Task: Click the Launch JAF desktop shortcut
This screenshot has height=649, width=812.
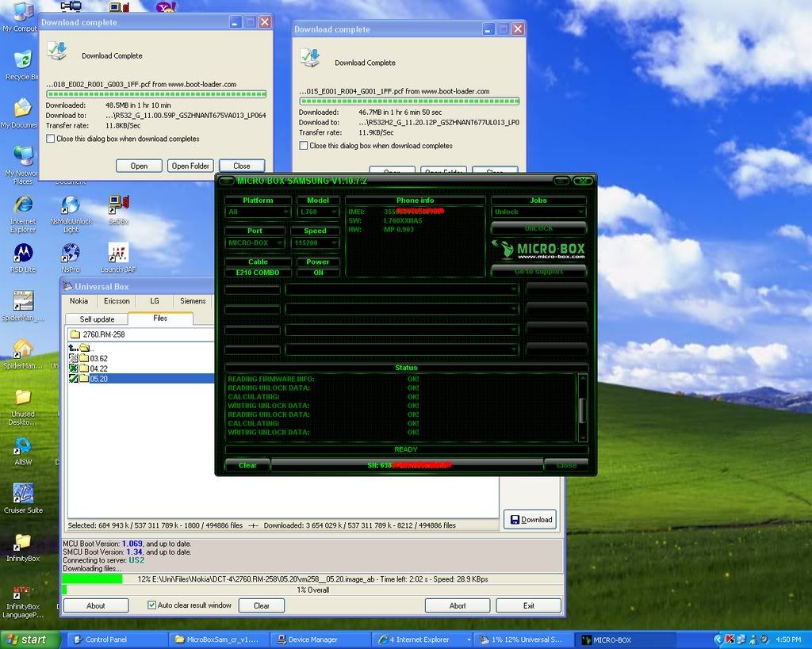Action: [119, 258]
